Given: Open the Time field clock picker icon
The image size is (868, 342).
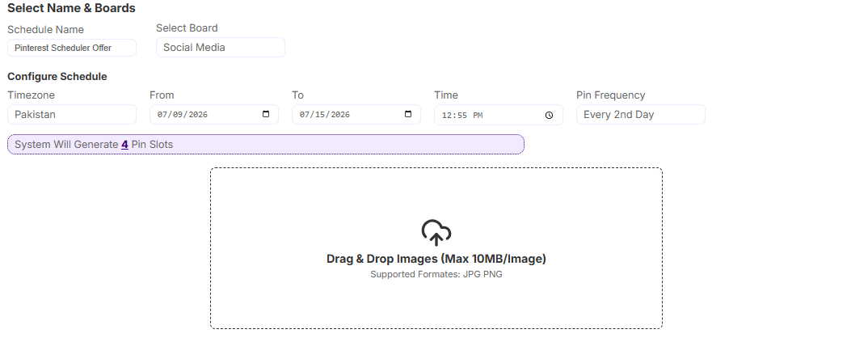Looking at the screenshot, I should [549, 115].
